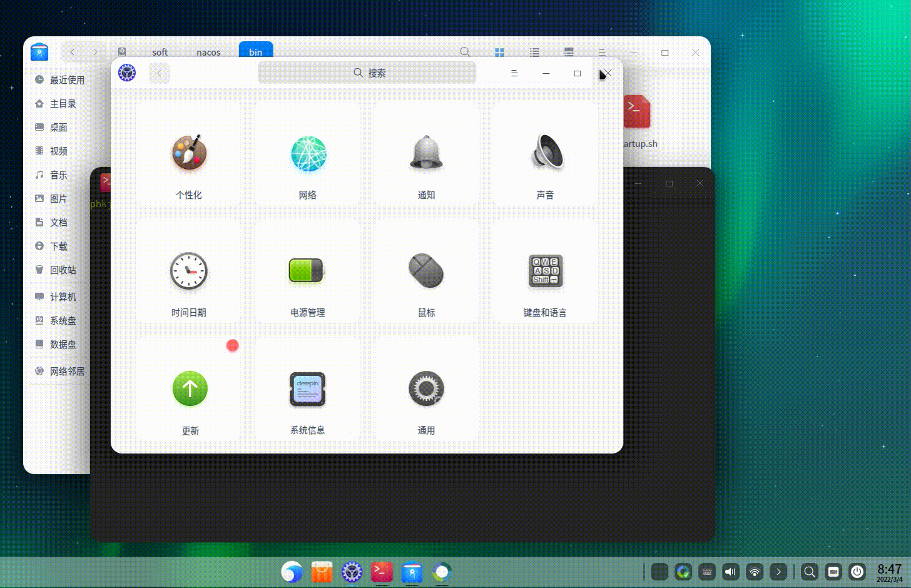Image resolution: width=911 pixels, height=588 pixels.
Task: Expand the hidden tray icons arrow
Action: [778, 571]
